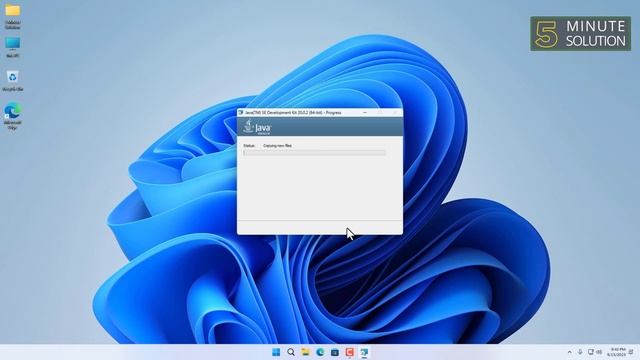The image size is (640, 360).
Task: Click the "Copying new files" status text
Action: coord(278,145)
